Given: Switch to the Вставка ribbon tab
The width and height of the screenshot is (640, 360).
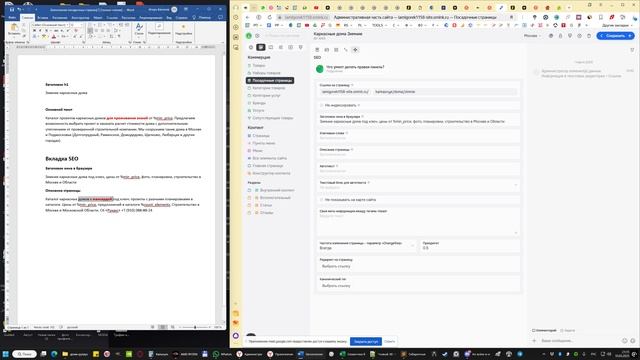Looking at the screenshot, I should point(42,18).
